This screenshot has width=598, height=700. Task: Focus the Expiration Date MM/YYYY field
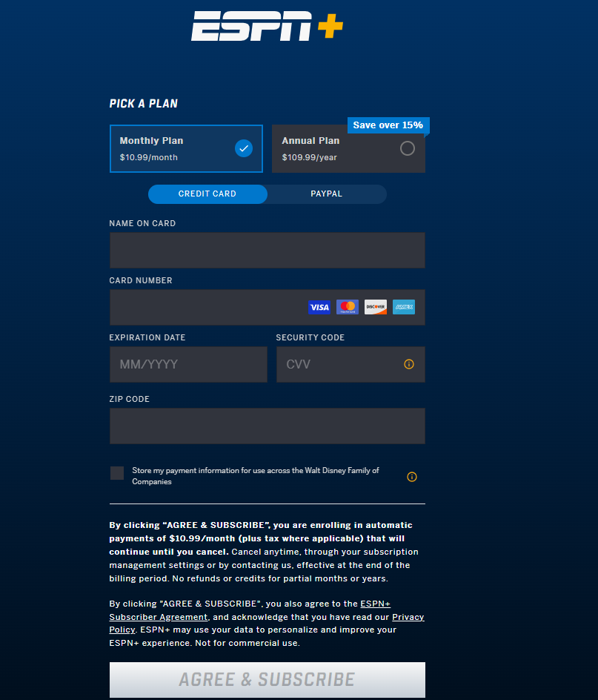[x=188, y=364]
